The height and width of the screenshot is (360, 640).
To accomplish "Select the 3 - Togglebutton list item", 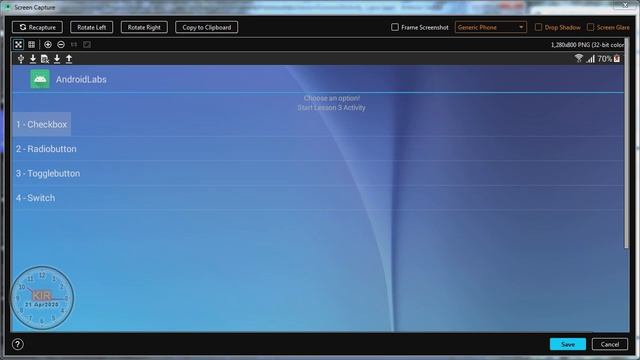I will (318, 173).
